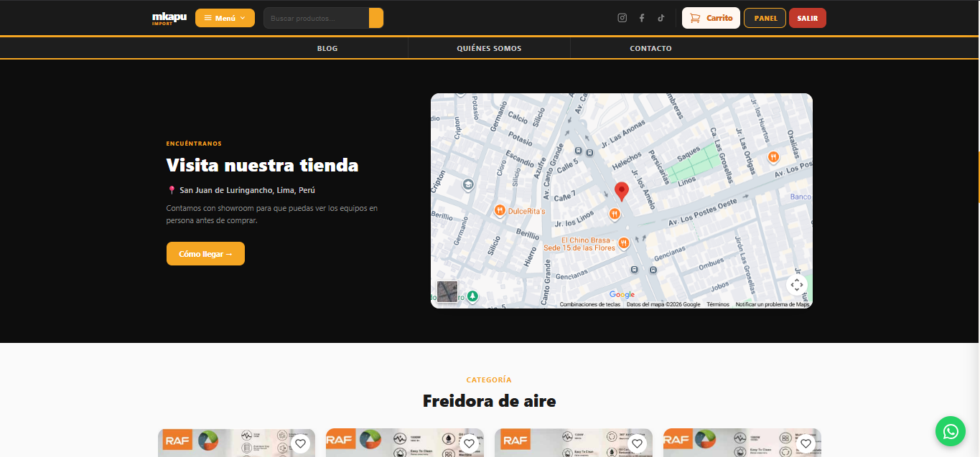The image size is (980, 457).
Task: Focus the Buscar productos search field
Action: coord(316,18)
